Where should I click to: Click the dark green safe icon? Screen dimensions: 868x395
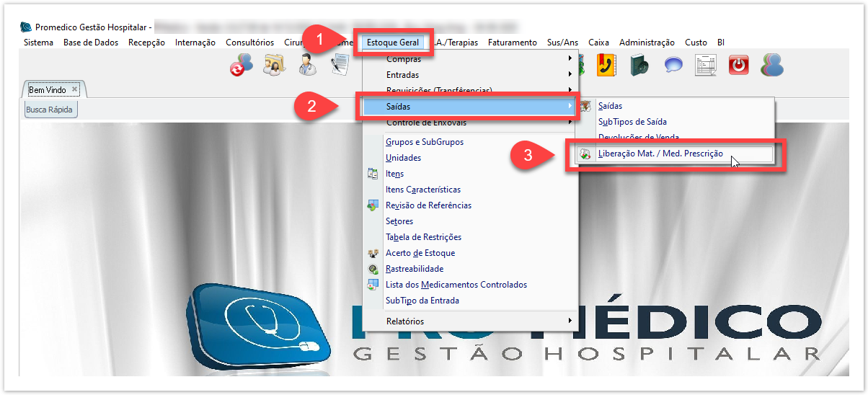(x=639, y=66)
